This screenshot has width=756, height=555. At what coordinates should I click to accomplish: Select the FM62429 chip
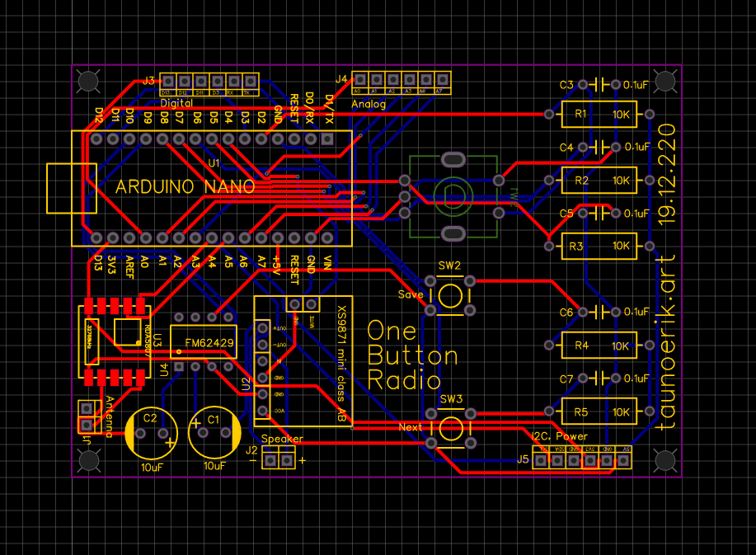point(203,342)
